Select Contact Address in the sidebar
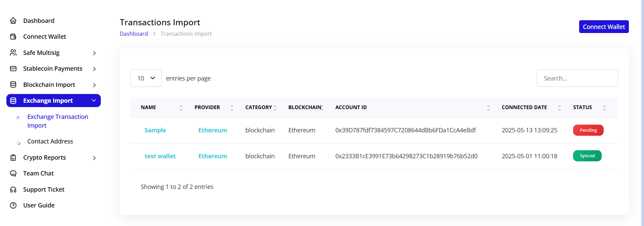The width and height of the screenshot is (644, 226). [x=50, y=141]
